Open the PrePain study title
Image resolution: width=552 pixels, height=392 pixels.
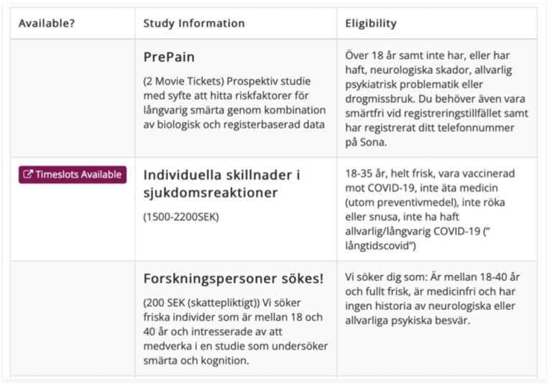(169, 57)
